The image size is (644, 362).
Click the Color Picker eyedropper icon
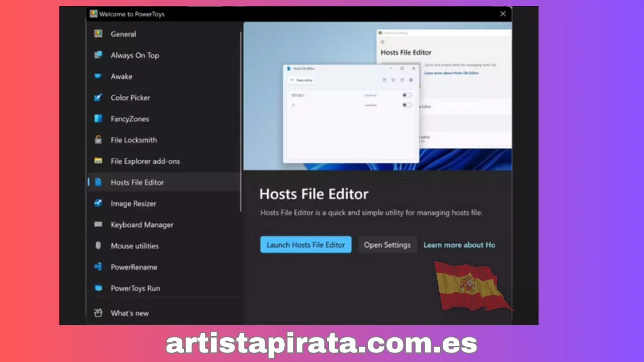(x=98, y=98)
